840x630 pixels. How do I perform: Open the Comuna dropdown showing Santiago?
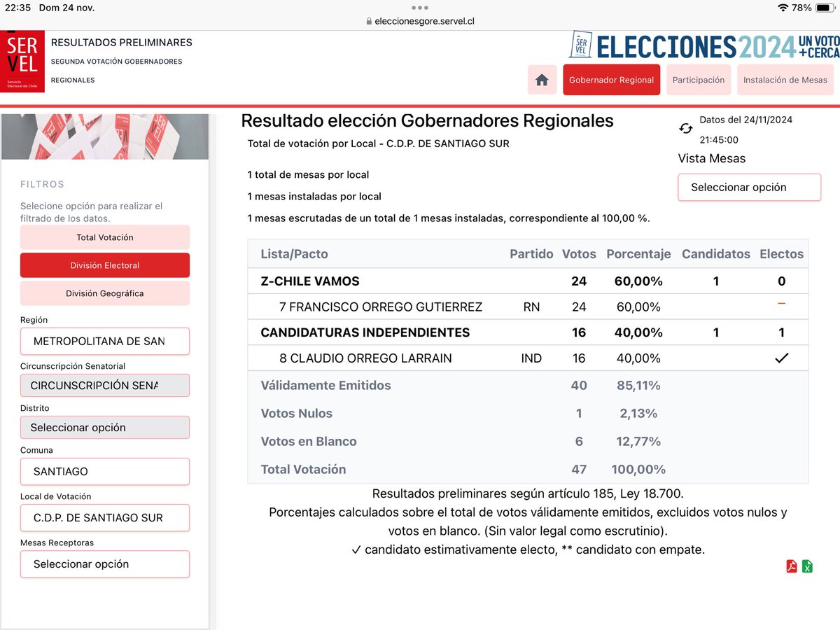click(x=105, y=471)
